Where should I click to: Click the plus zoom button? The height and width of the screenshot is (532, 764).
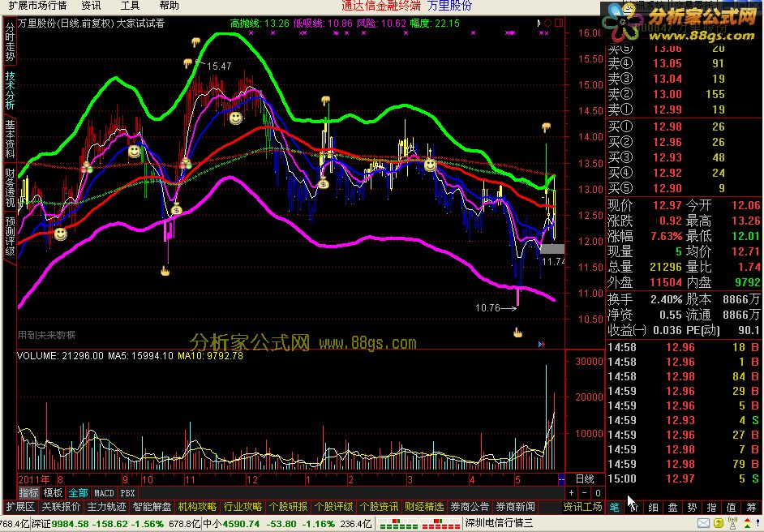[x=572, y=493]
